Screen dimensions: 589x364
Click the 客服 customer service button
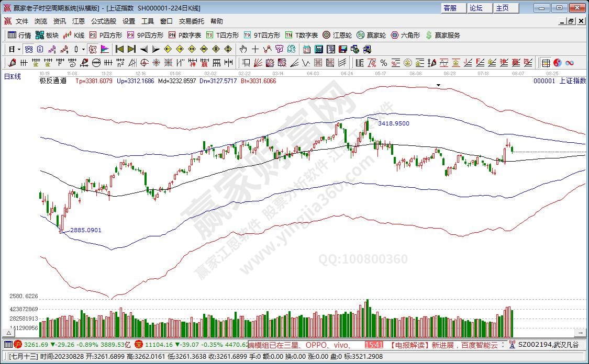(x=451, y=8)
